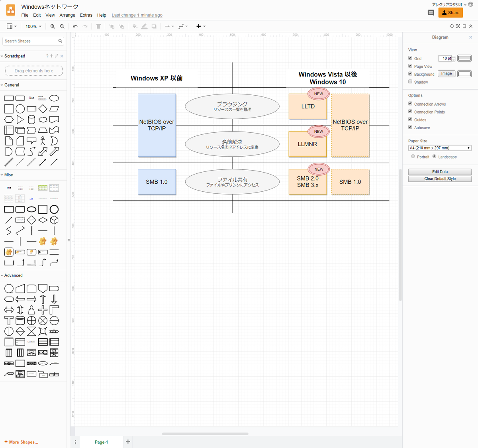The width and height of the screenshot is (478, 448).
Task: Open the 100% zoom dropdown
Action: click(x=33, y=26)
